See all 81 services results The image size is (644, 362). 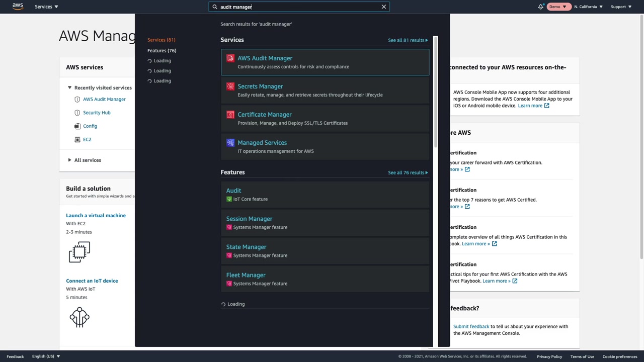point(408,40)
